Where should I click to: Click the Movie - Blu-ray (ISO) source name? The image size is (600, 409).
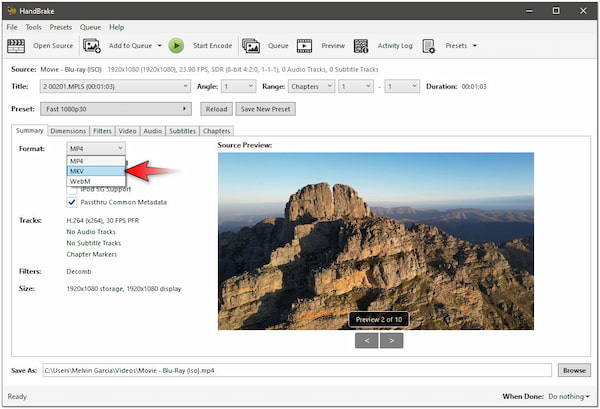[71, 69]
